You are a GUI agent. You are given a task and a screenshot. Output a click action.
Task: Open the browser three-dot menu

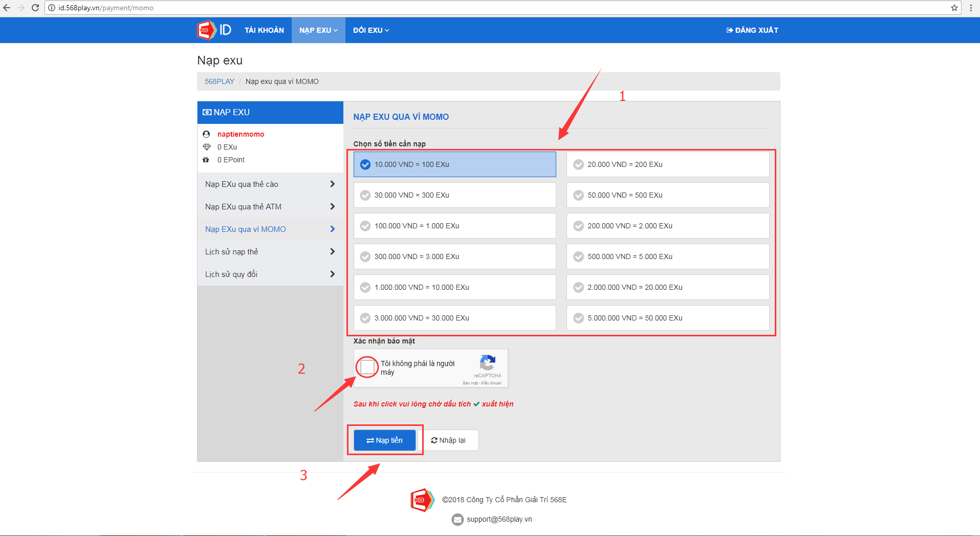tap(971, 8)
